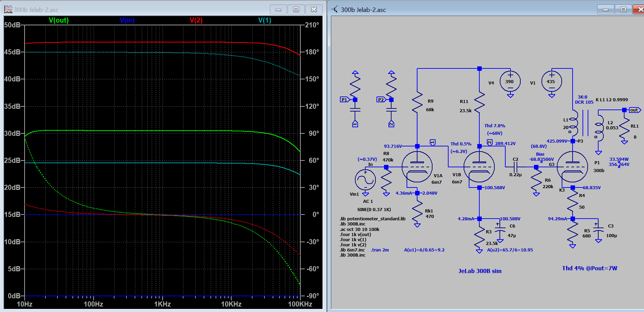Select resistor R9 68k
This screenshot has width=644, height=312.
[417, 102]
